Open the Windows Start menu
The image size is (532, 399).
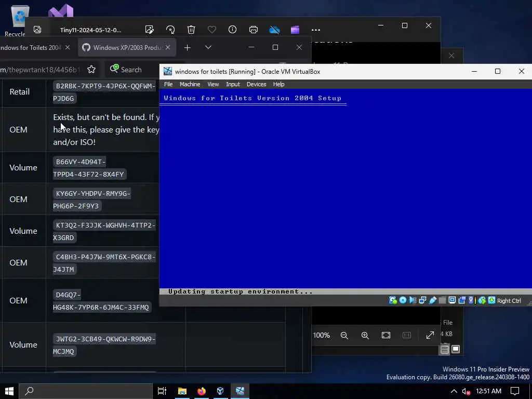[x=9, y=391]
